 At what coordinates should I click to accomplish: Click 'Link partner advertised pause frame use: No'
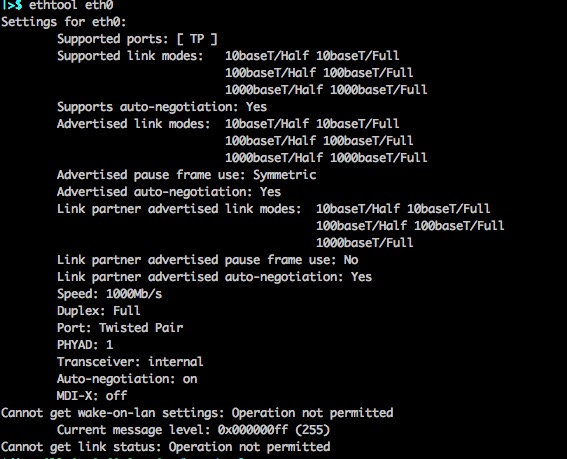(x=208, y=260)
